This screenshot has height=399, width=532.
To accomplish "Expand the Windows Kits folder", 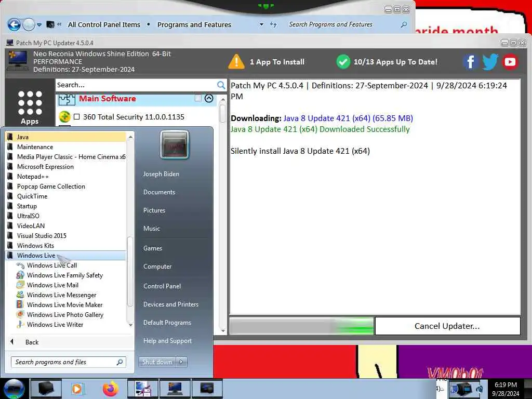I will (x=65, y=245).
